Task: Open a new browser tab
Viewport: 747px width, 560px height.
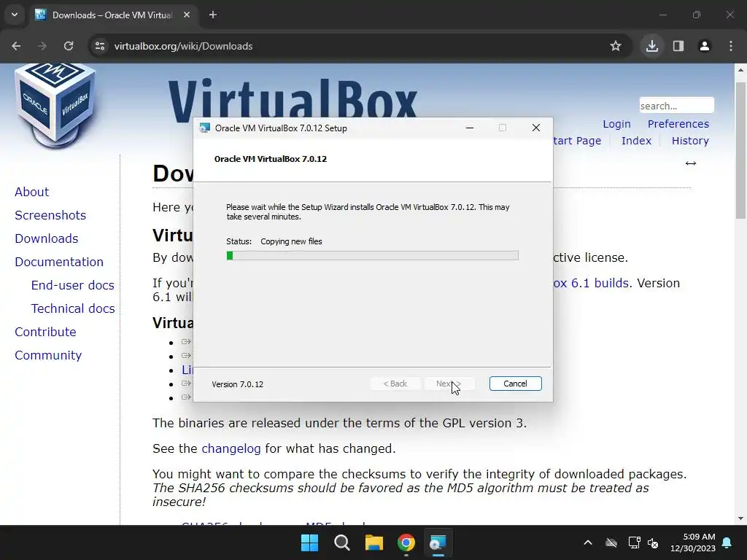Action: tap(213, 15)
